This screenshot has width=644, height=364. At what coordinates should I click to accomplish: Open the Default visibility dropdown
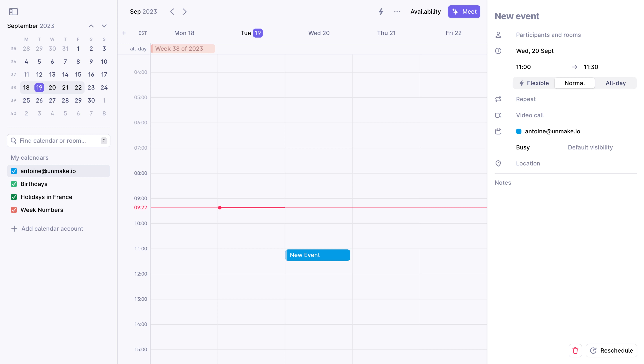[x=590, y=147]
